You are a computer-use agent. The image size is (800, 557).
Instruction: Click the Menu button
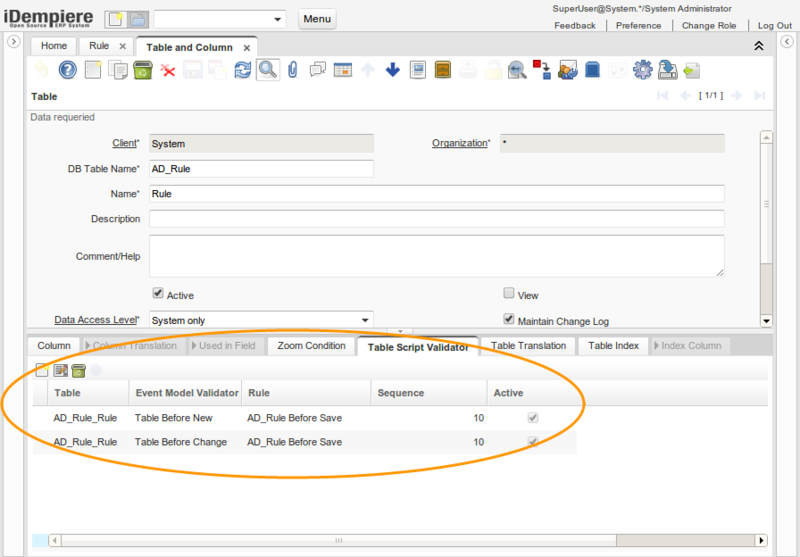(x=317, y=19)
